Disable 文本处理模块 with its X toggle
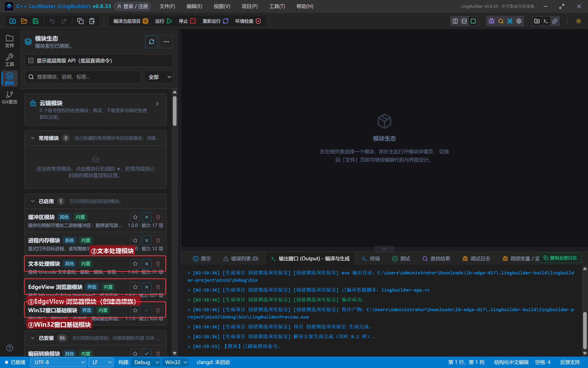Screen dimensions: 588x368 click(x=147, y=264)
